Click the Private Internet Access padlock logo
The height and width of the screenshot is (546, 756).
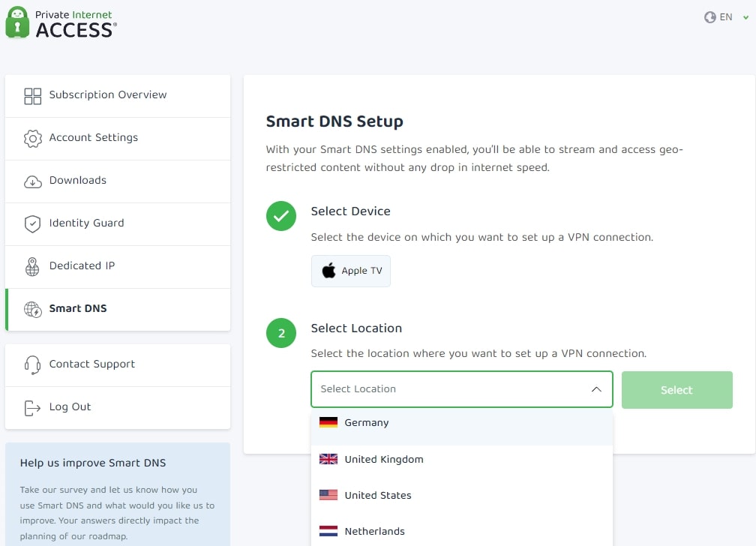tap(17, 22)
